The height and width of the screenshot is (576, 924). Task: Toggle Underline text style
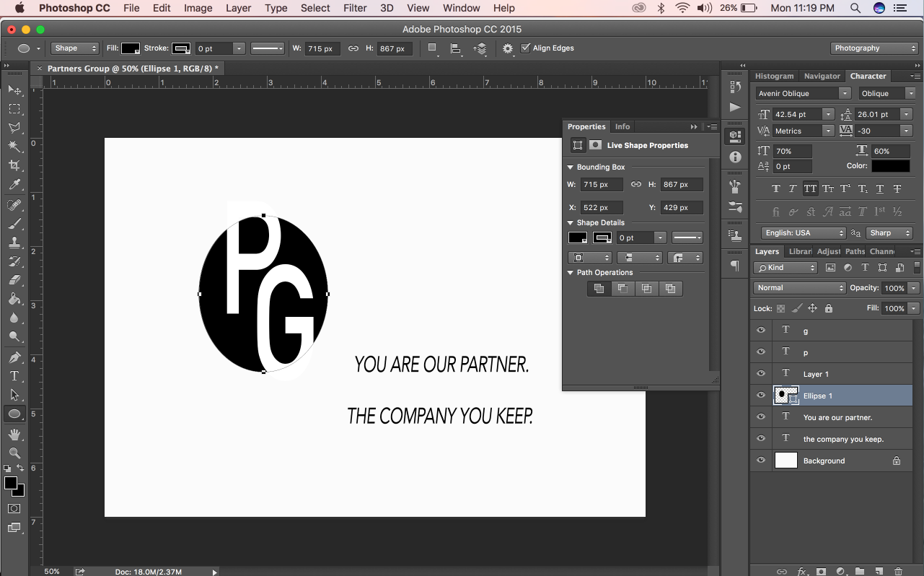coord(880,189)
